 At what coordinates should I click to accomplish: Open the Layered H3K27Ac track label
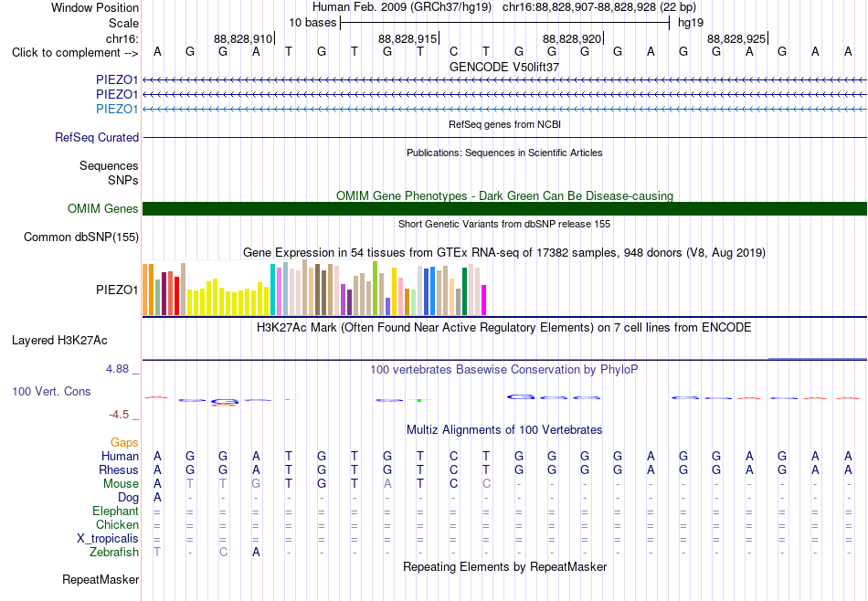click(59, 341)
